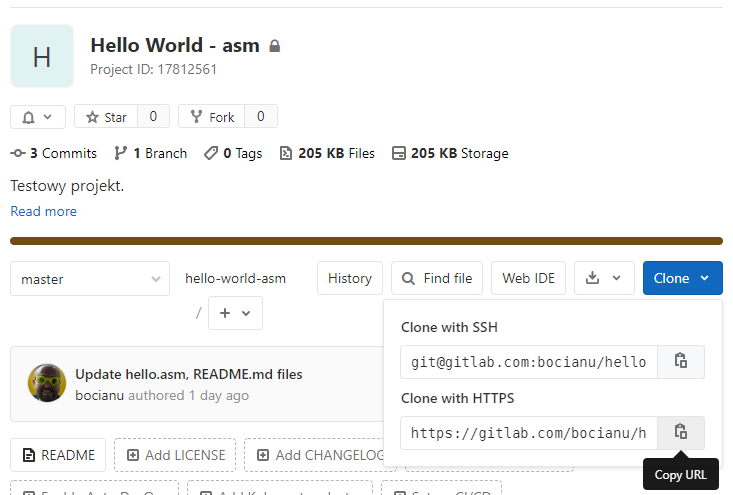
Task: View the 3 Commits link
Action: coord(54,153)
